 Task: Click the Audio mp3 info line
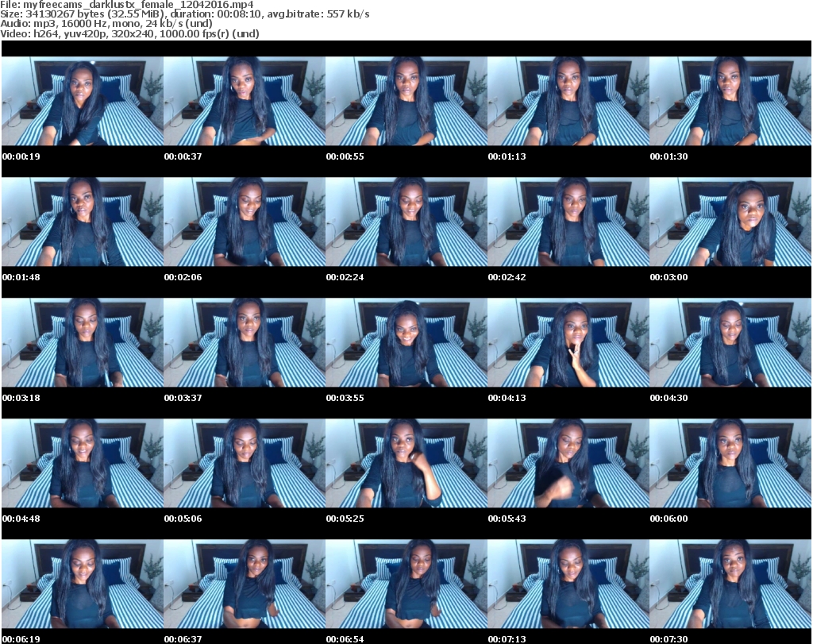pyautogui.click(x=106, y=24)
